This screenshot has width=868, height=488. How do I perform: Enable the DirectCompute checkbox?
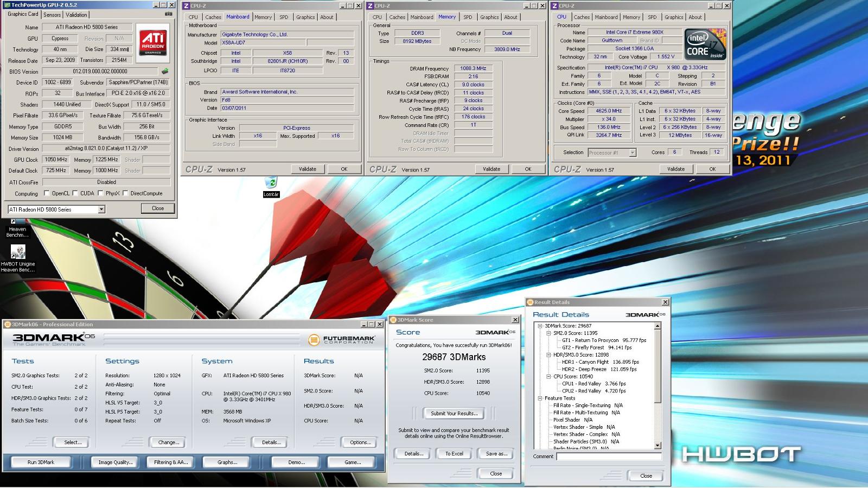(x=125, y=193)
